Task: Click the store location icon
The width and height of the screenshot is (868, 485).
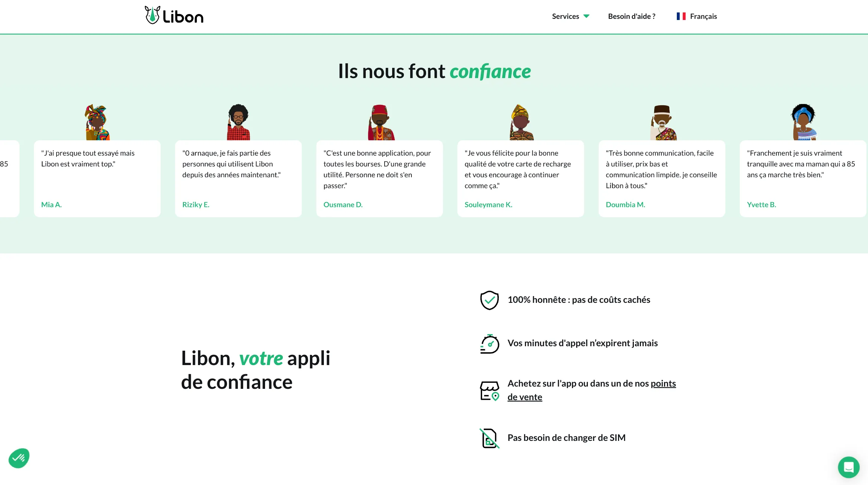Action: click(489, 391)
